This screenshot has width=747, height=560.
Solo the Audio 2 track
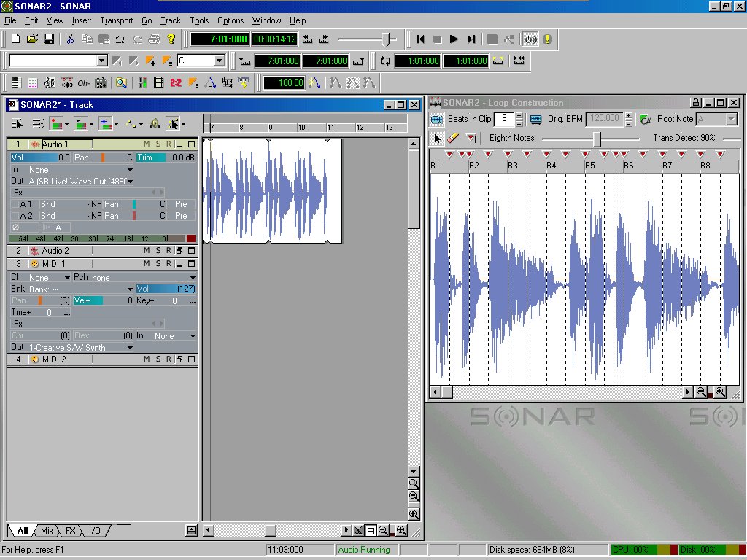pyautogui.click(x=158, y=251)
